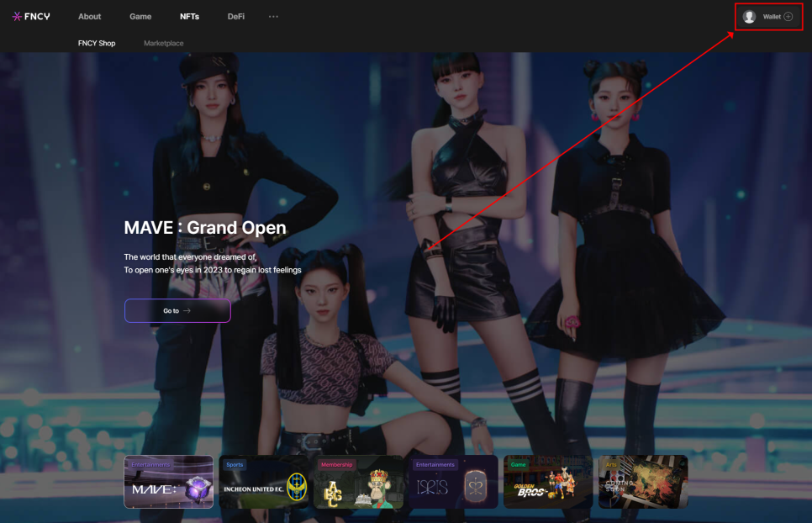Viewport: 812px width, 523px height.
Task: Click the Wallet label
Action: 772,17
